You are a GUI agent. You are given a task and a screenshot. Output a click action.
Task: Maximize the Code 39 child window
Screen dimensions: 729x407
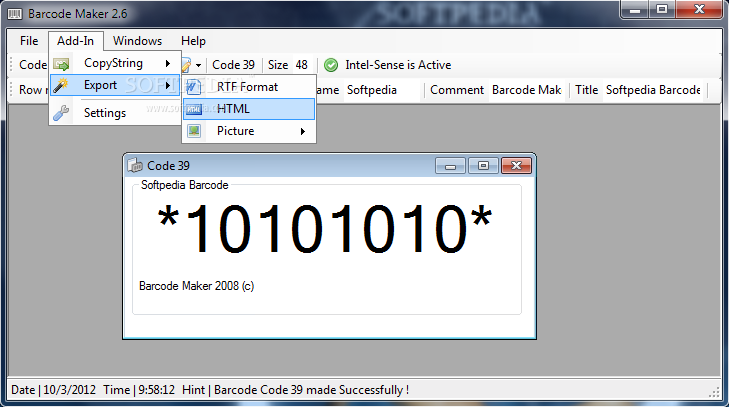click(x=483, y=166)
